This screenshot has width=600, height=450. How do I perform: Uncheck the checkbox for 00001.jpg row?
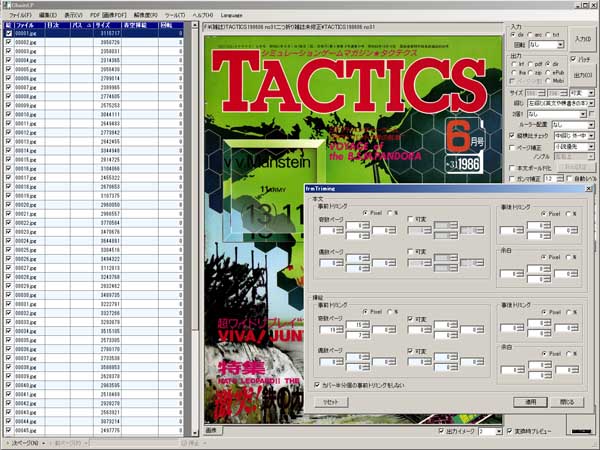[x=8, y=33]
